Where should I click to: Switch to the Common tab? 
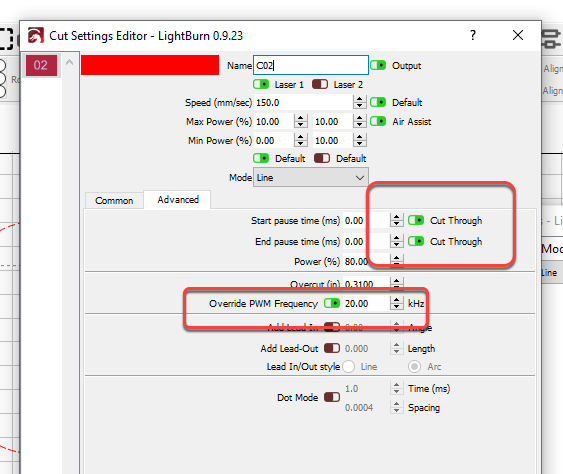pyautogui.click(x=114, y=200)
